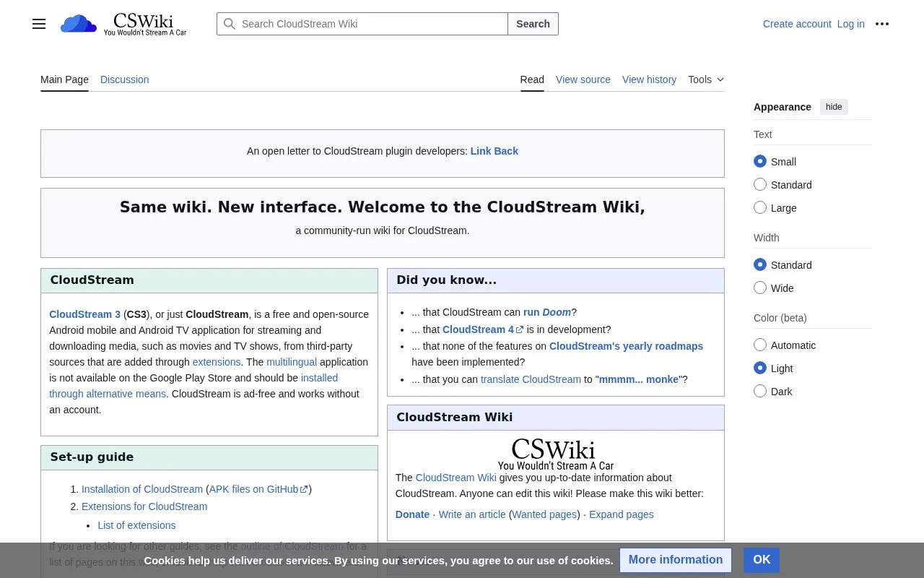This screenshot has height=578, width=924.
Task: Click the CloudStream 4 external link
Action: tap(483, 329)
